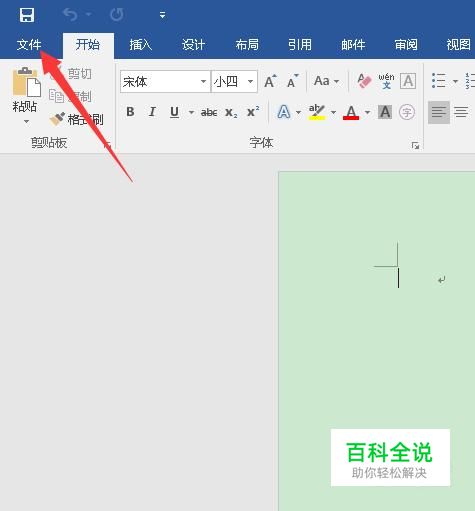Switch to the 插入 tab
The height and width of the screenshot is (511, 475).
[141, 45]
